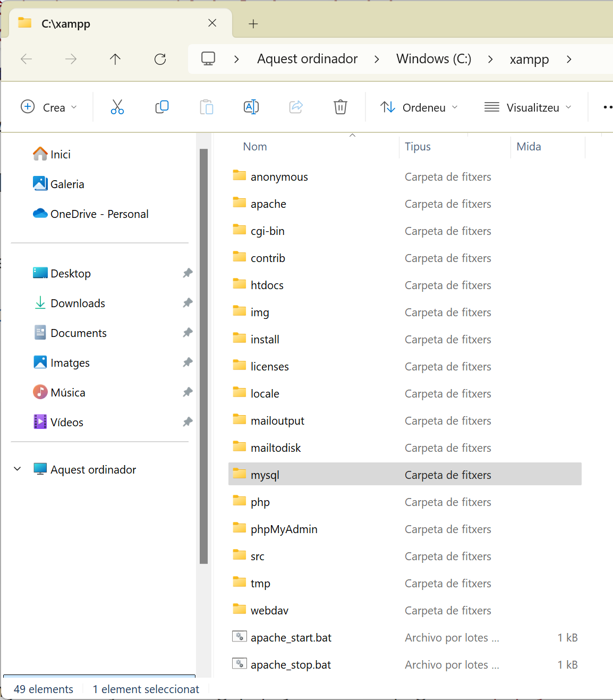613x700 pixels.
Task: Click the Refresh icon
Action: (x=160, y=59)
